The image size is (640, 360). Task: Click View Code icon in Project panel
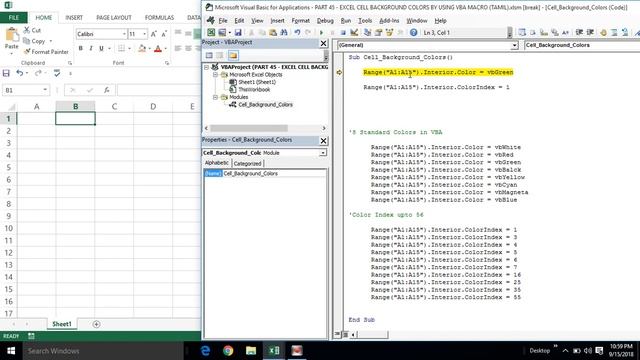point(209,56)
